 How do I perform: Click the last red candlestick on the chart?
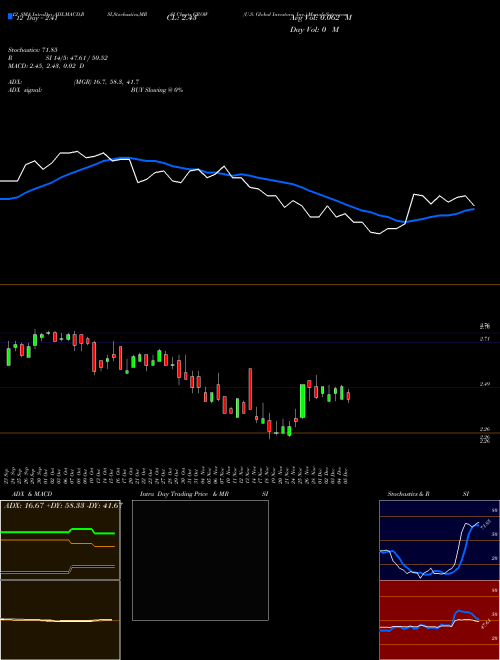coord(348,396)
